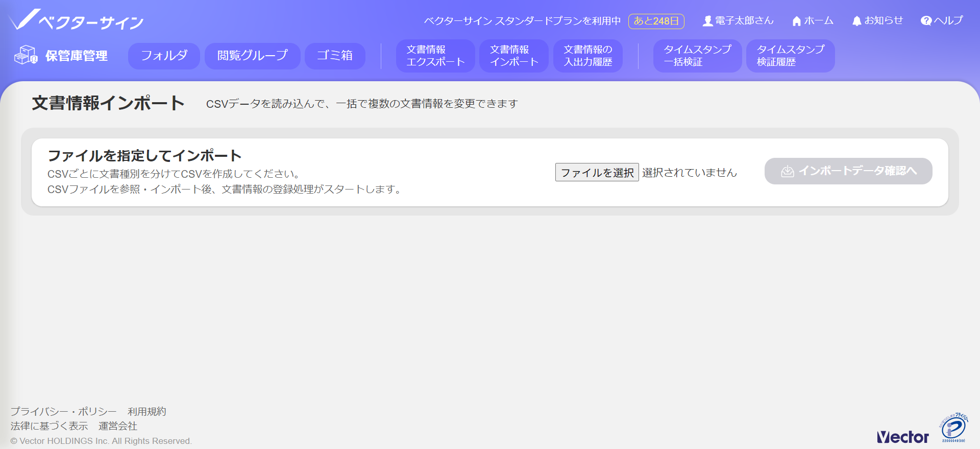Click インポートデータ確認へ button
Viewport: 980px width, 449px height.
coord(848,171)
